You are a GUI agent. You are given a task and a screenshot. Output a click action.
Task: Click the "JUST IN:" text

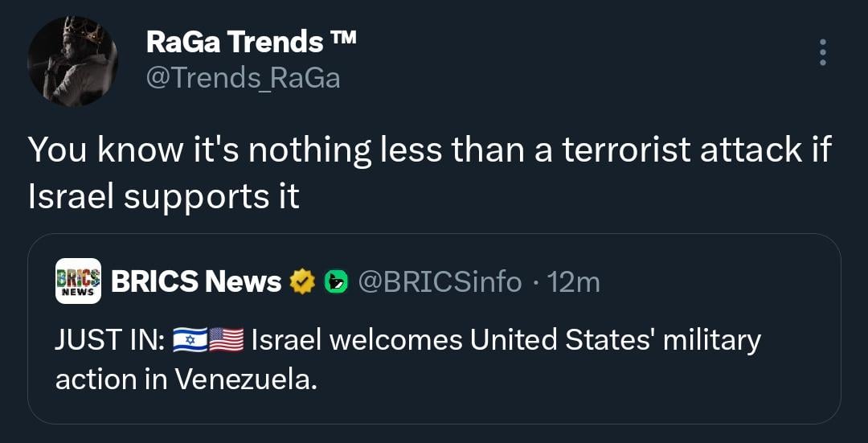[x=109, y=341]
